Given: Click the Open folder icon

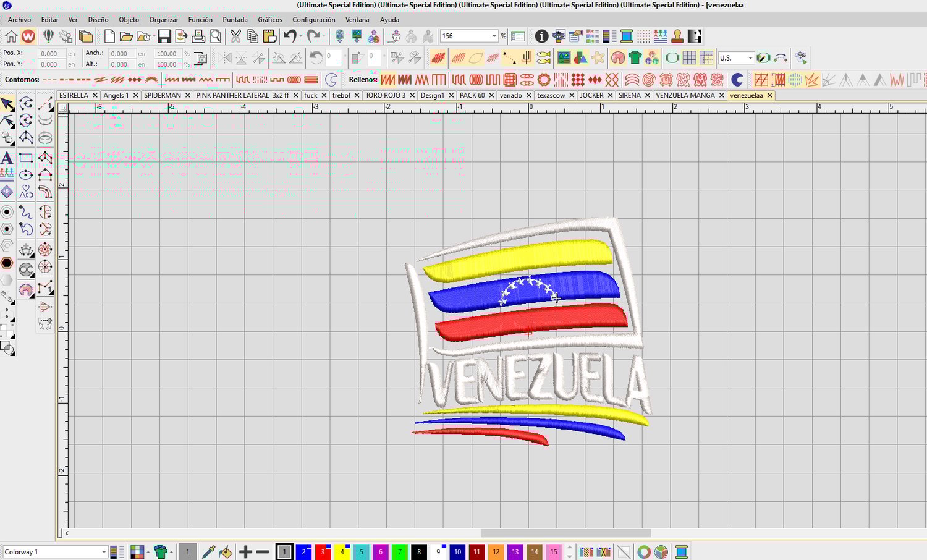Looking at the screenshot, I should 126,36.
